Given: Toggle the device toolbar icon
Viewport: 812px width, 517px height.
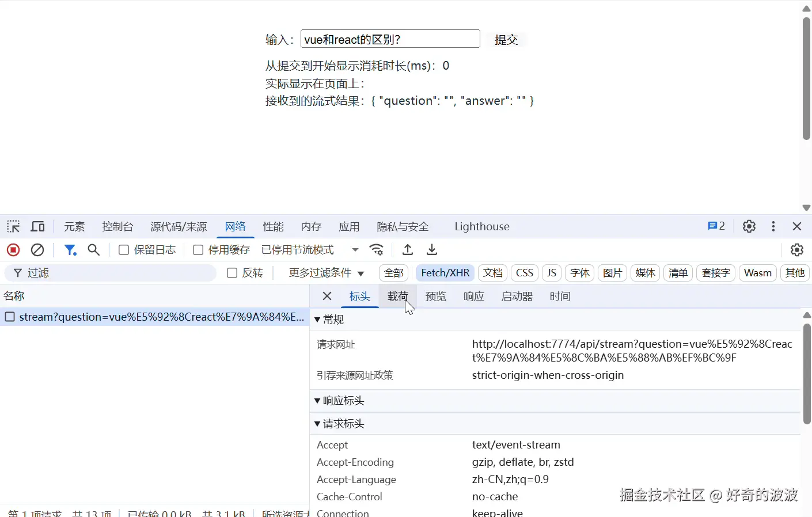Looking at the screenshot, I should point(38,226).
